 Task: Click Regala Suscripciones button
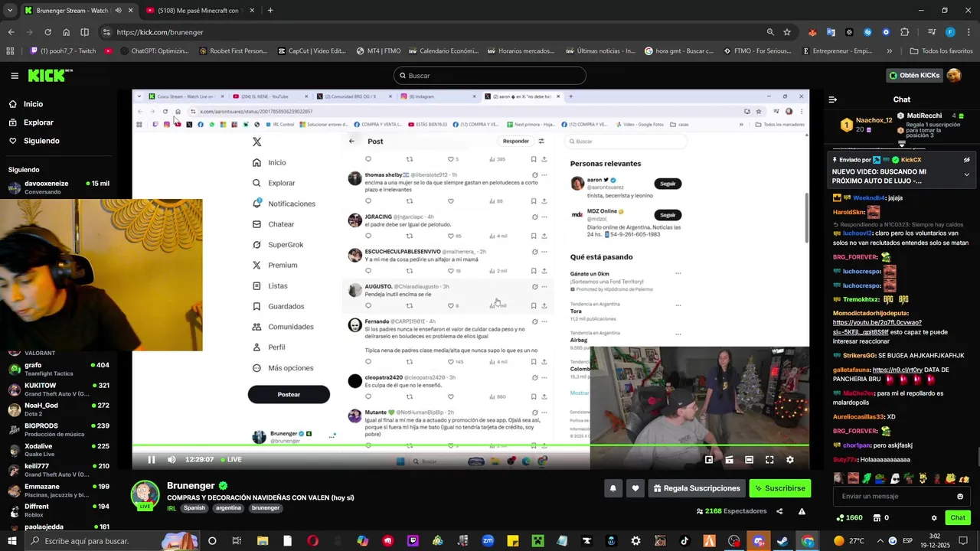(x=697, y=488)
